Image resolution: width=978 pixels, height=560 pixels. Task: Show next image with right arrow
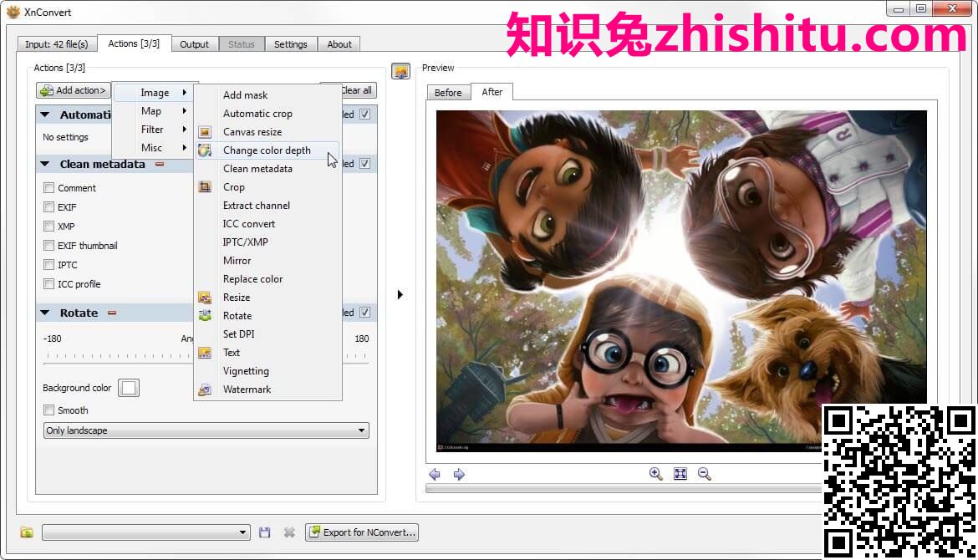pos(459,475)
